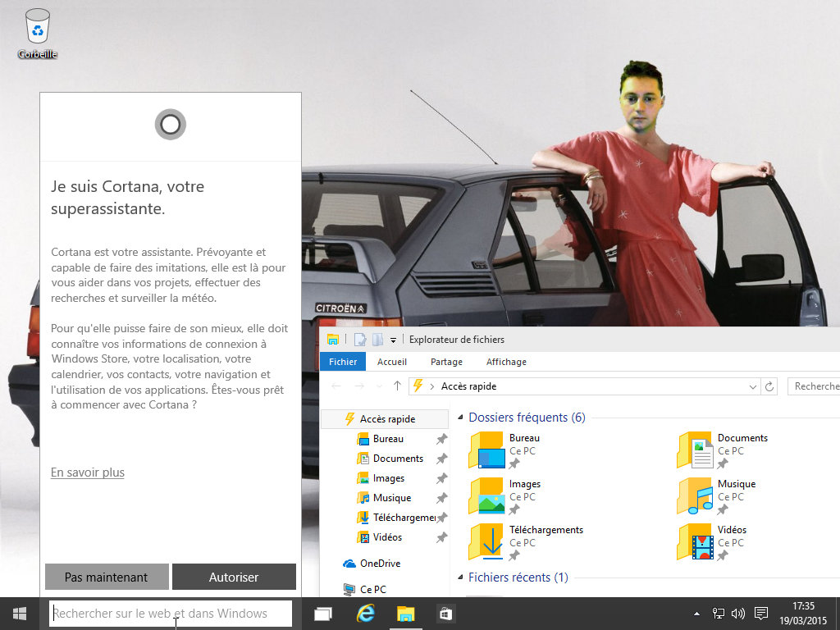The width and height of the screenshot is (840, 630).
Task: Unpin Images from Accès rapide
Action: pyautogui.click(x=442, y=477)
